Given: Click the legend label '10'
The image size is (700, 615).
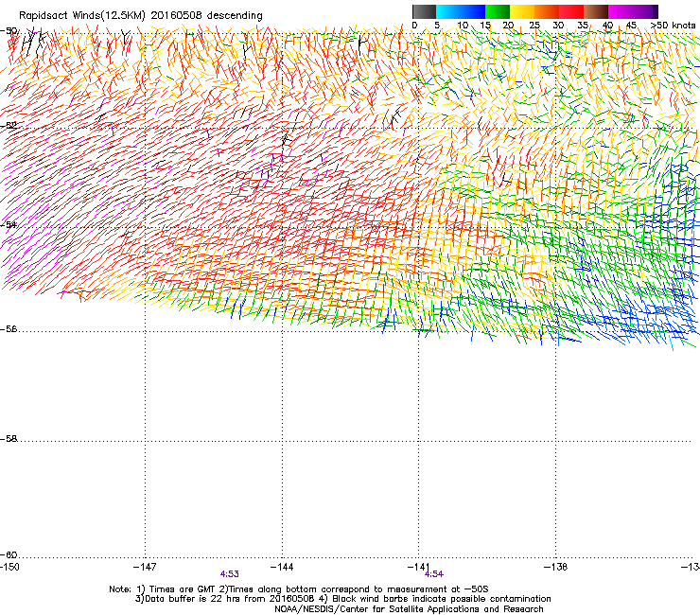Looking at the screenshot, I should tap(463, 26).
